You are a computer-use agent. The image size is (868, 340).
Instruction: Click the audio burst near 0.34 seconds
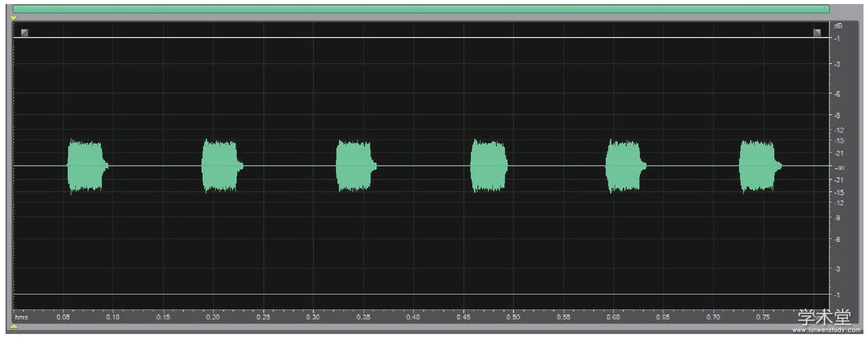coord(356,166)
